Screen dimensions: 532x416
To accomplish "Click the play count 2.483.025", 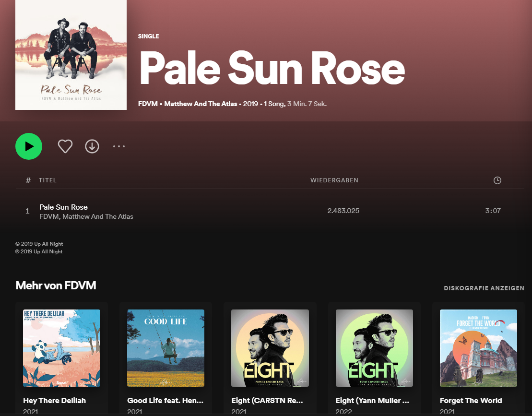I will 343,211.
